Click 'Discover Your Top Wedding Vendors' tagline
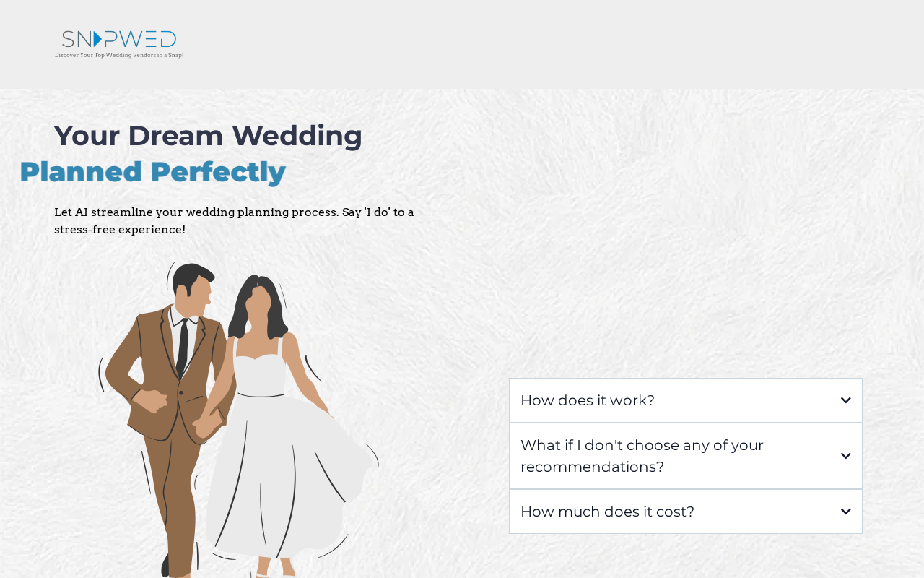 point(119,55)
